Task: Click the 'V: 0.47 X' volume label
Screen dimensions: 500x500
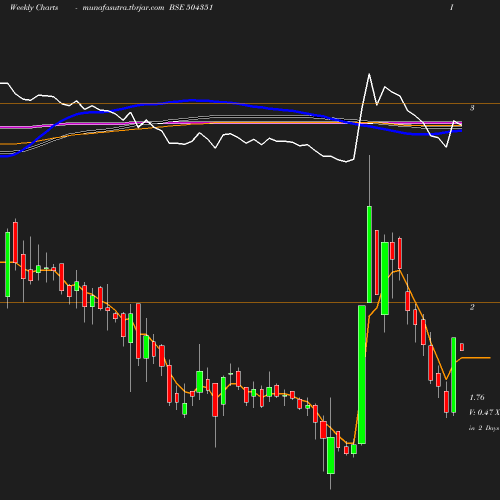Action: coord(484,412)
